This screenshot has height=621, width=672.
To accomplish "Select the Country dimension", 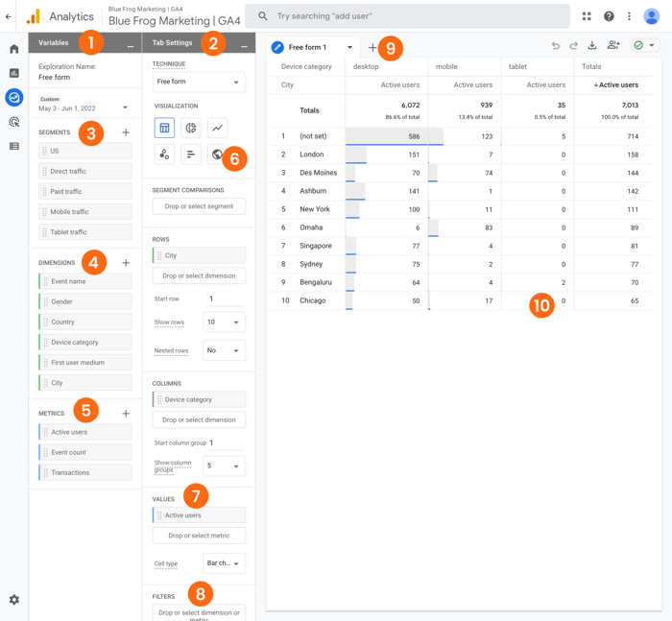I will pos(85,322).
